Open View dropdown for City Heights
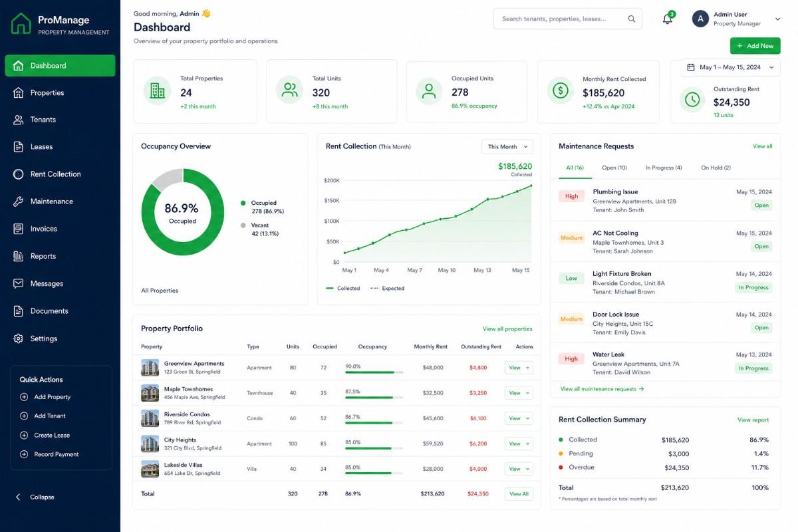 pyautogui.click(x=519, y=444)
